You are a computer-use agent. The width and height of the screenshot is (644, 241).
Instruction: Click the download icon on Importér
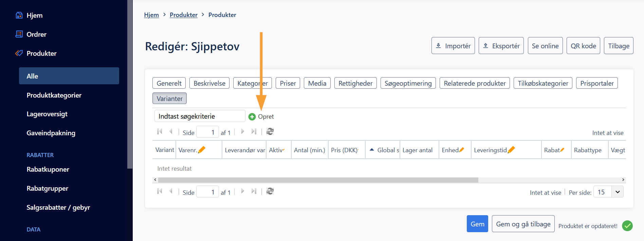pyautogui.click(x=439, y=46)
